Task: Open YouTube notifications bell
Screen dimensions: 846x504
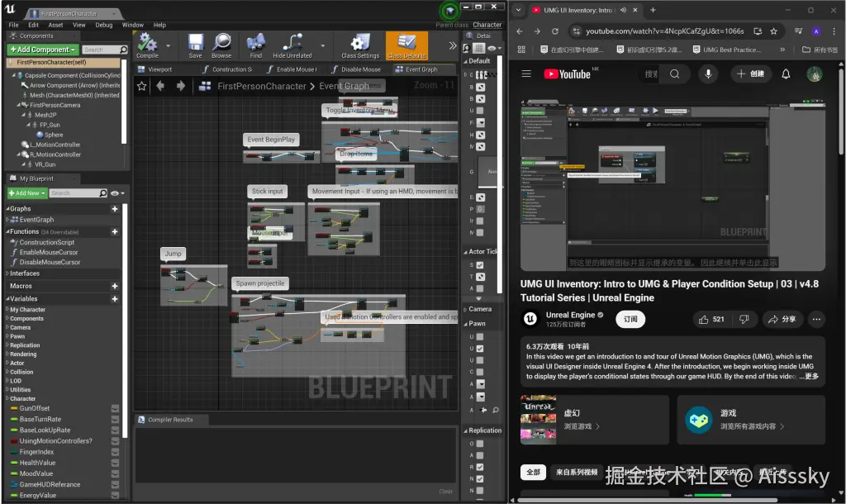Action: coord(786,74)
